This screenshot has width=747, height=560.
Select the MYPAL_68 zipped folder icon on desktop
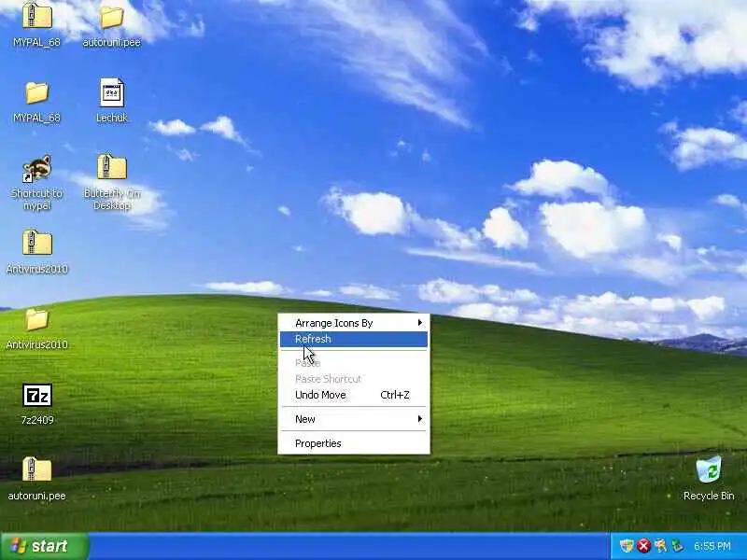(36, 16)
